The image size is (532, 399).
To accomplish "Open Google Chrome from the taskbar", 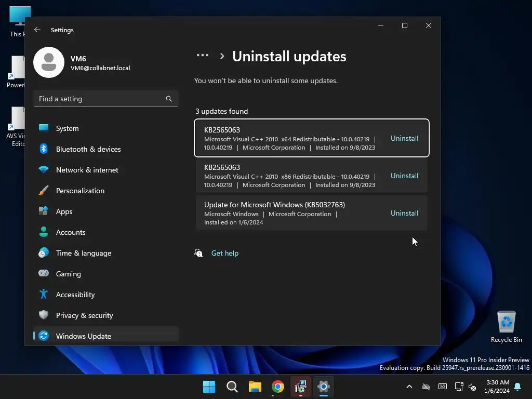I will (278, 387).
